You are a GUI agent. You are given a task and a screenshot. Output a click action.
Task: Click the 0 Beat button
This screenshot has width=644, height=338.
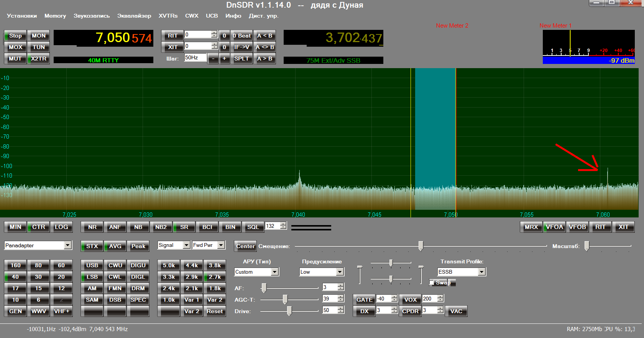242,36
